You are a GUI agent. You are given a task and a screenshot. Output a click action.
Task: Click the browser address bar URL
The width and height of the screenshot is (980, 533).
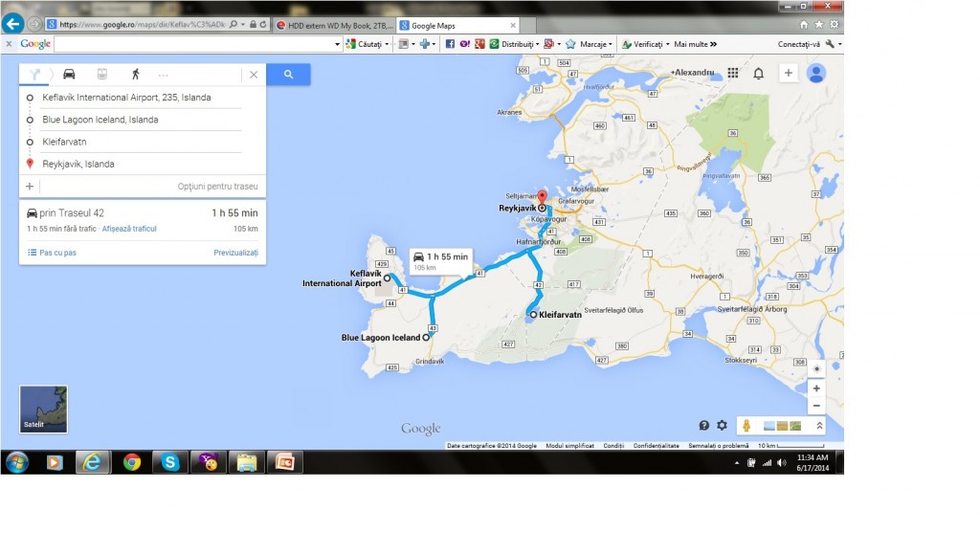coord(143,24)
